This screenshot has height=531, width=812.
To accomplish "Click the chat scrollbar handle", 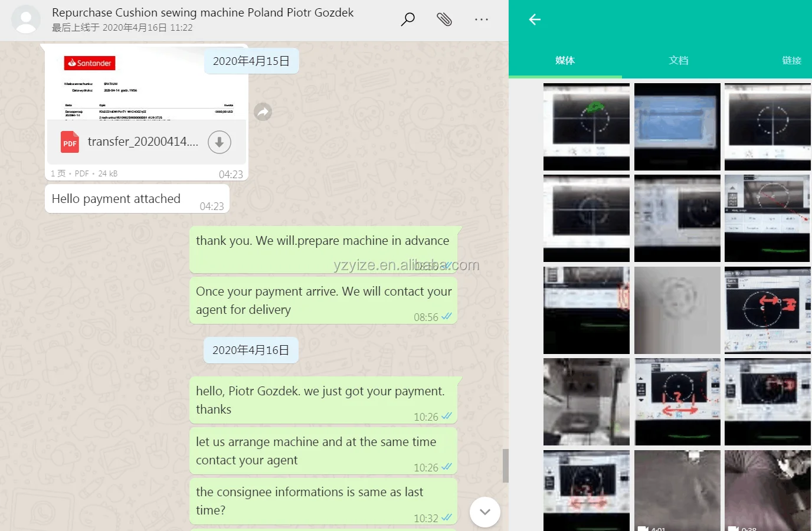I will click(505, 466).
